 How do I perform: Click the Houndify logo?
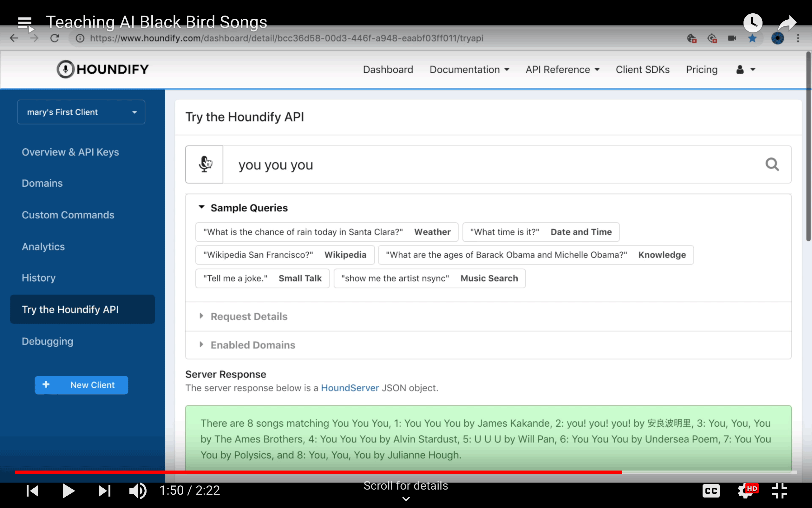coord(103,69)
